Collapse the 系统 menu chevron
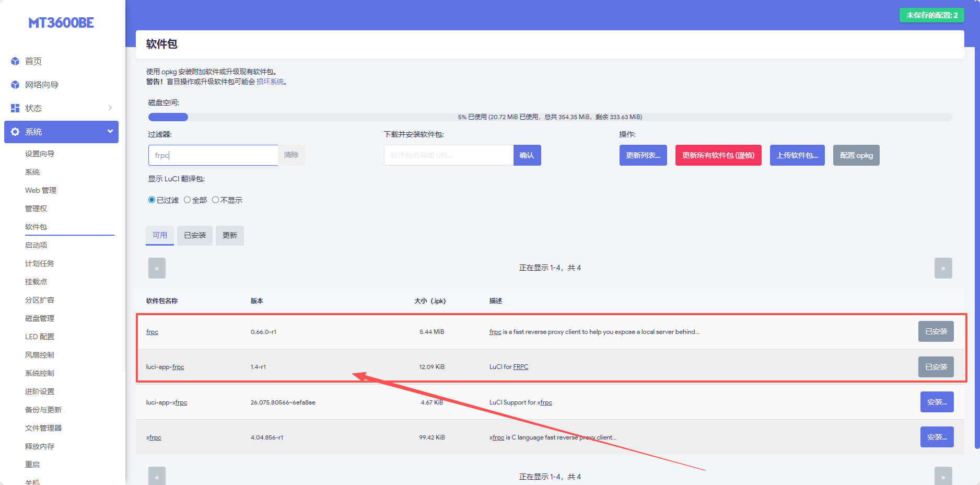Viewport: 980px width, 485px height. (110, 131)
